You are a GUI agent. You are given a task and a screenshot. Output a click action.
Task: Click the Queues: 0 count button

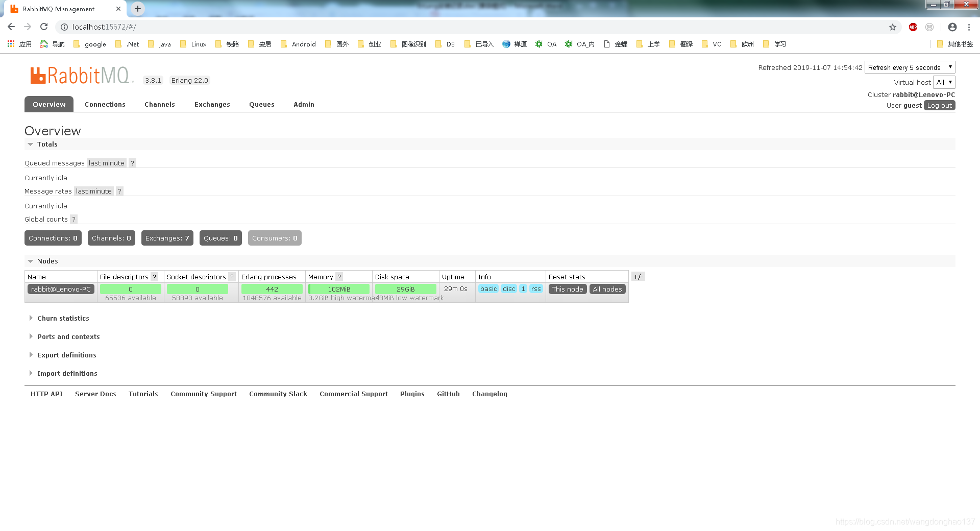(x=220, y=238)
